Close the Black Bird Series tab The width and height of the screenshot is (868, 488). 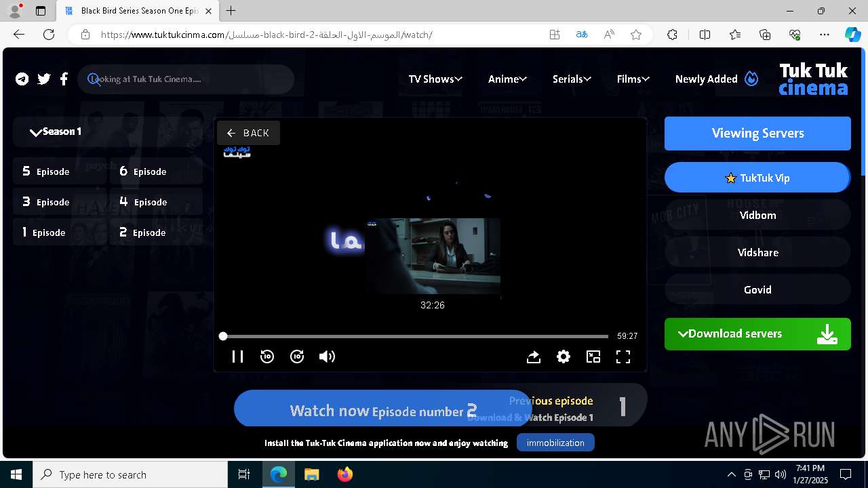[209, 11]
